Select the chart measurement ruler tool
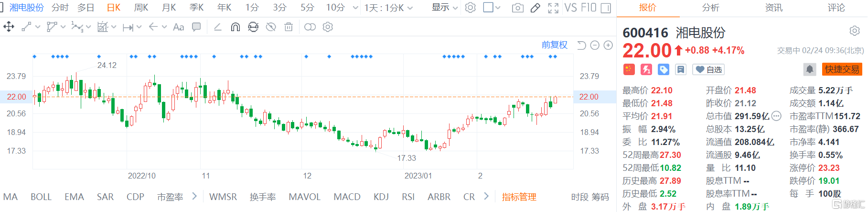The height and width of the screenshot is (212, 868). pos(103,27)
